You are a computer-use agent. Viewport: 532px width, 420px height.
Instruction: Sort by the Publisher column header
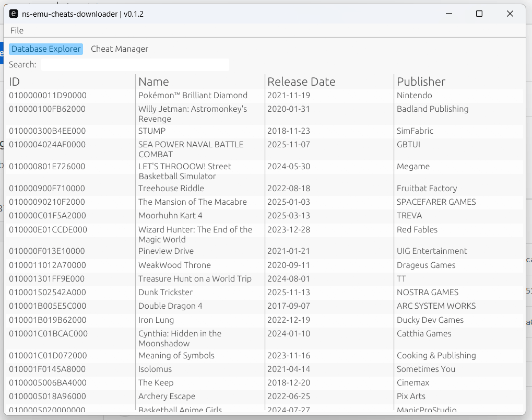coord(421,82)
